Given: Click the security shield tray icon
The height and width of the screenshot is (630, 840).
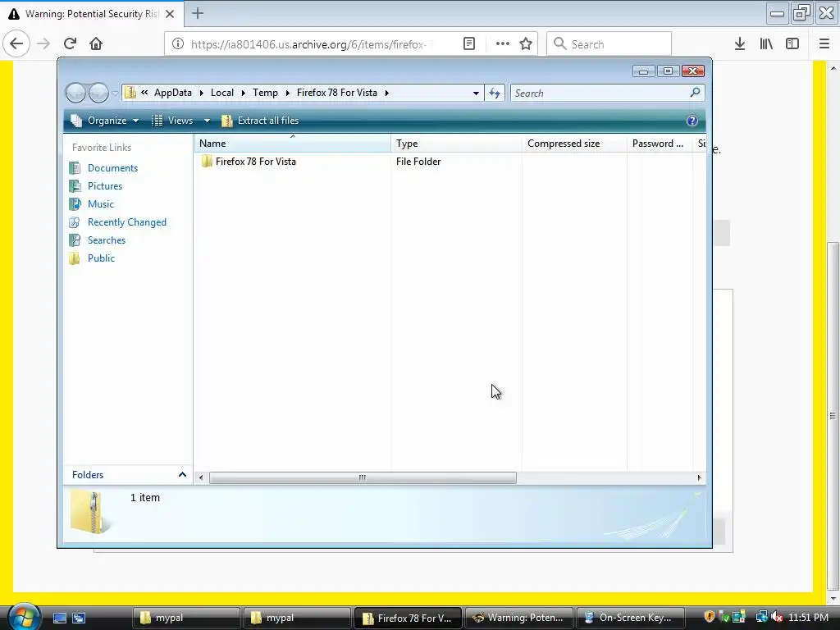Looking at the screenshot, I should coord(709,617).
